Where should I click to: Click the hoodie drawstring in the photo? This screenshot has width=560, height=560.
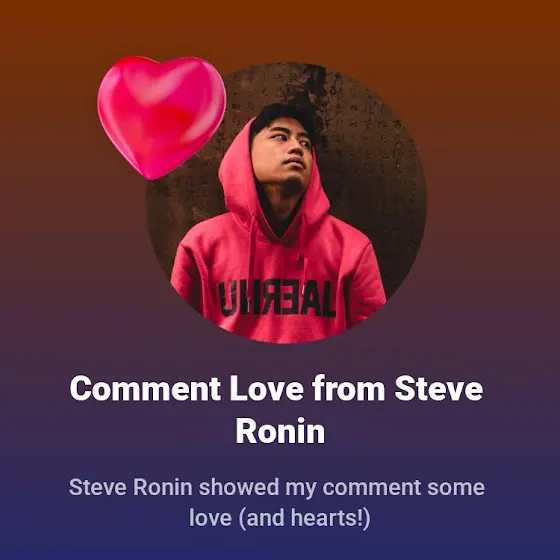click(252, 250)
